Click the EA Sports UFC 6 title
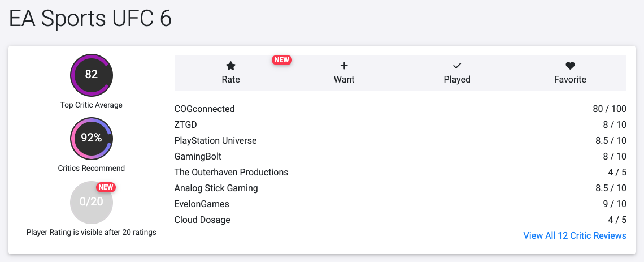 (x=90, y=19)
